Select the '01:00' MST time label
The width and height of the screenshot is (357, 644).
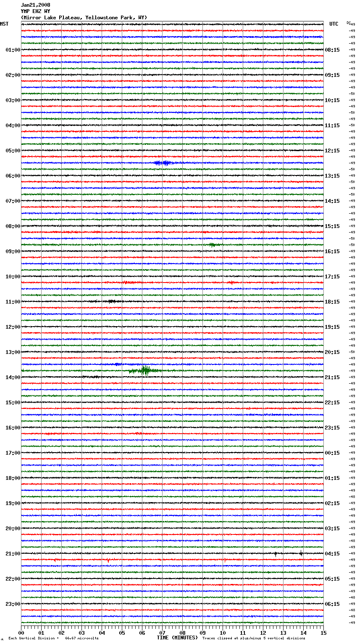point(13,50)
